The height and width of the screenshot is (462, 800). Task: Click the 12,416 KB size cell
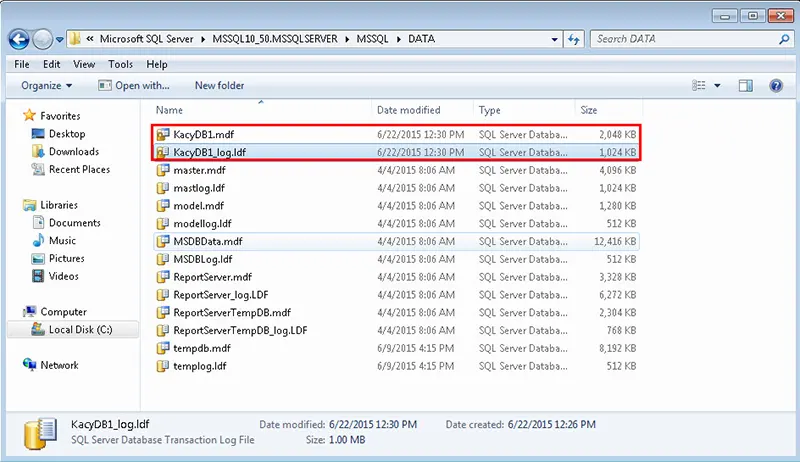(x=615, y=241)
